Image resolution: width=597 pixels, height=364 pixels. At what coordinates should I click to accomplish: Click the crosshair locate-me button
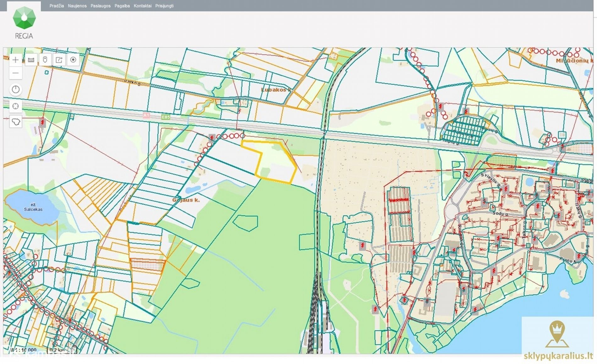(16, 106)
